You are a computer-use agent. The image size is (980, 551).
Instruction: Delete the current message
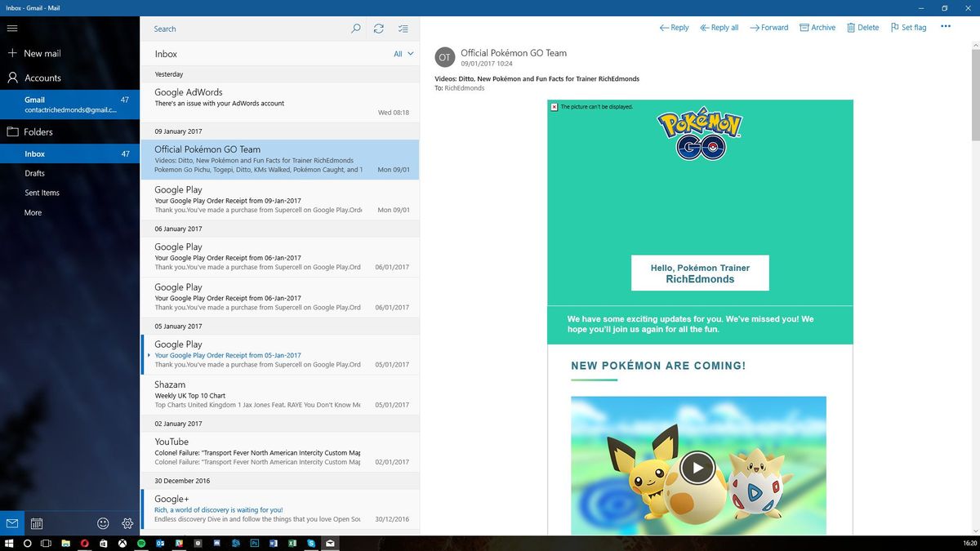[862, 27]
